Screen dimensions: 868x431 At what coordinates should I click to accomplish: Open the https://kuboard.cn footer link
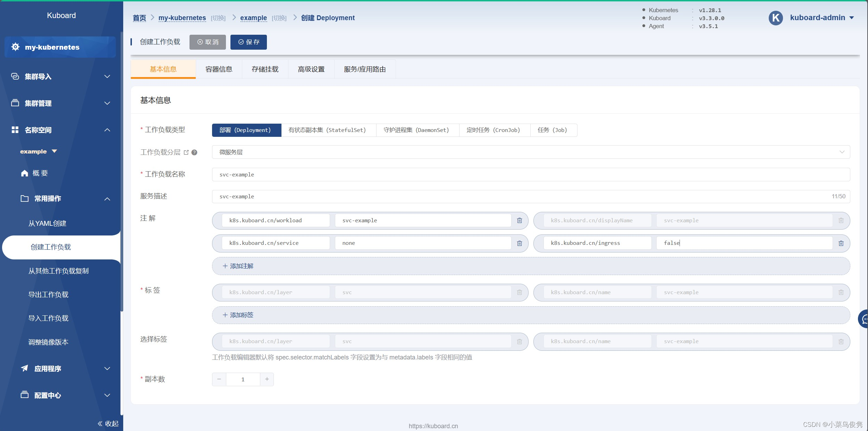[433, 426]
